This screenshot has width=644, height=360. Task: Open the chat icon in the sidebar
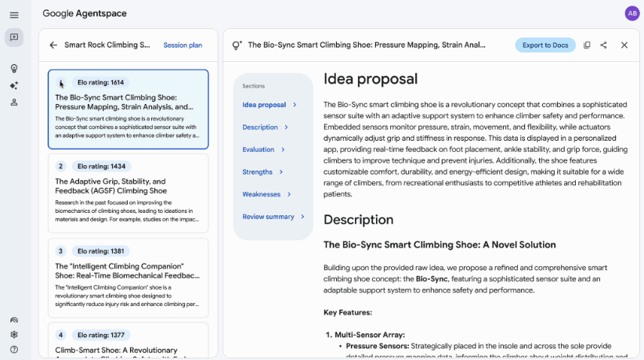point(14,38)
